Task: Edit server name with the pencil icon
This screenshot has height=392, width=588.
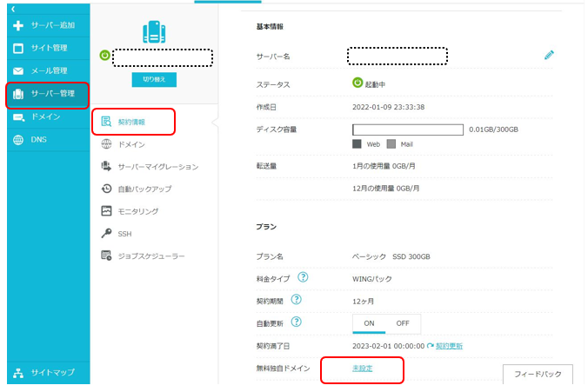Action: click(549, 55)
